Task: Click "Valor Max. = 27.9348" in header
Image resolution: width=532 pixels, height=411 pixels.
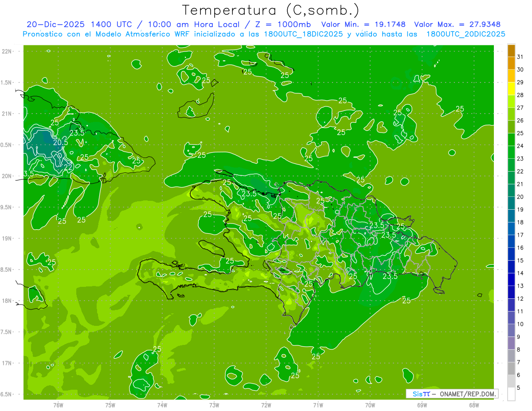Action: click(458, 24)
